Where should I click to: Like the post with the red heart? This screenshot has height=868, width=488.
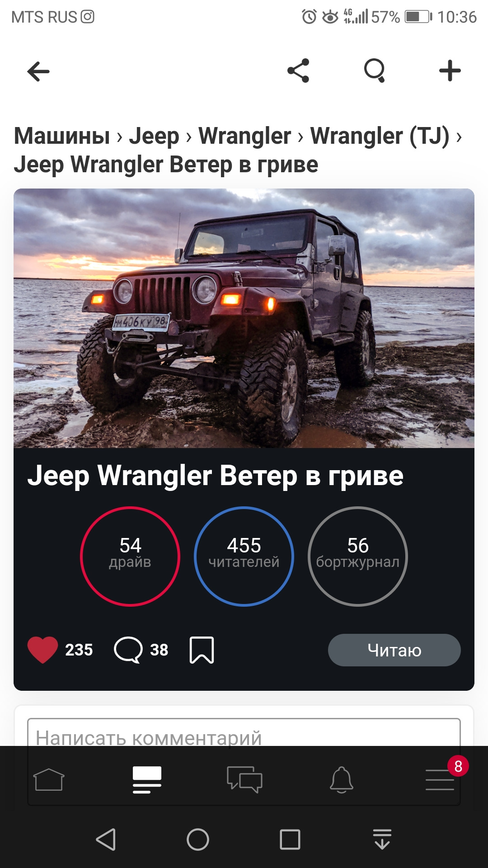point(43,650)
